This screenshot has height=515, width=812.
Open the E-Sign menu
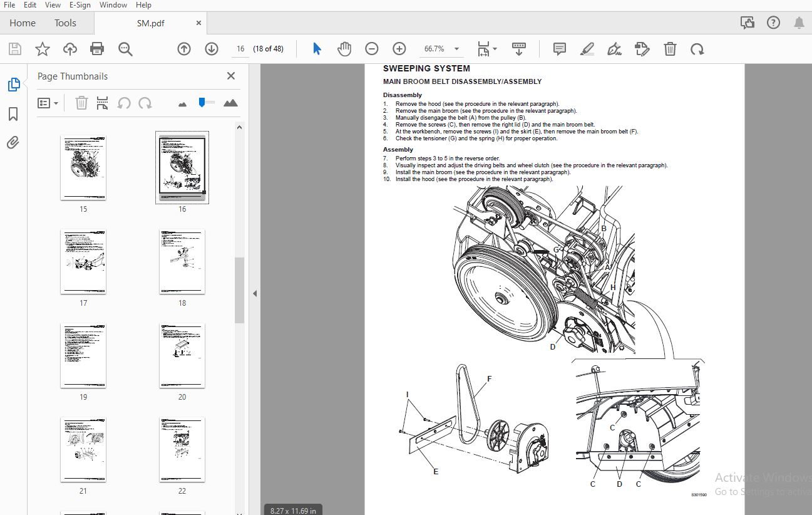[80, 5]
